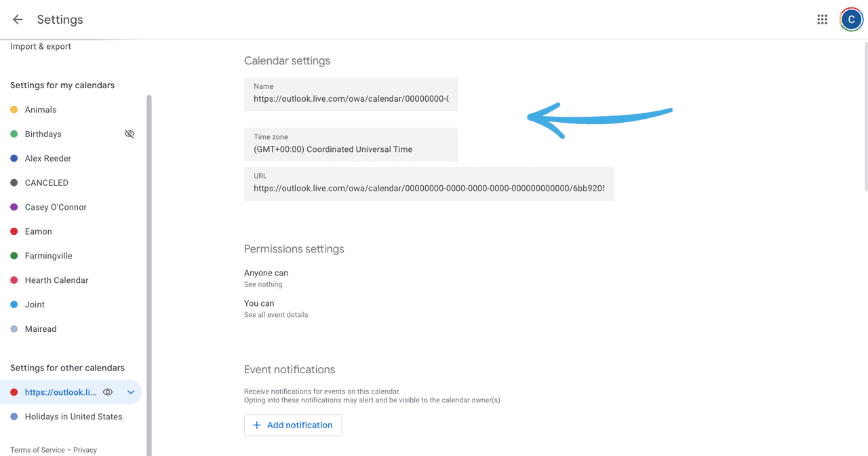Expand options for the outlook.live.com calendar
The width and height of the screenshot is (868, 456).
tap(130, 392)
